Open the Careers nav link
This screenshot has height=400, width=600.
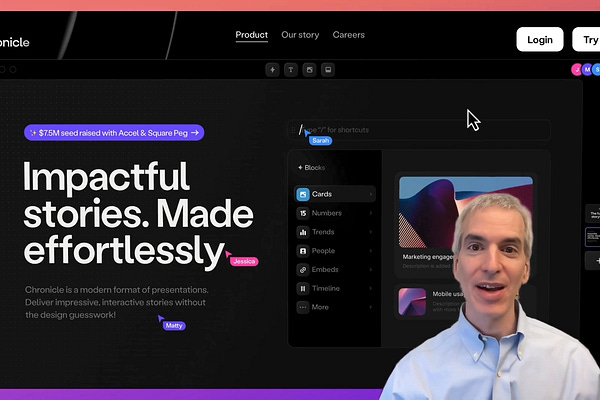click(349, 35)
